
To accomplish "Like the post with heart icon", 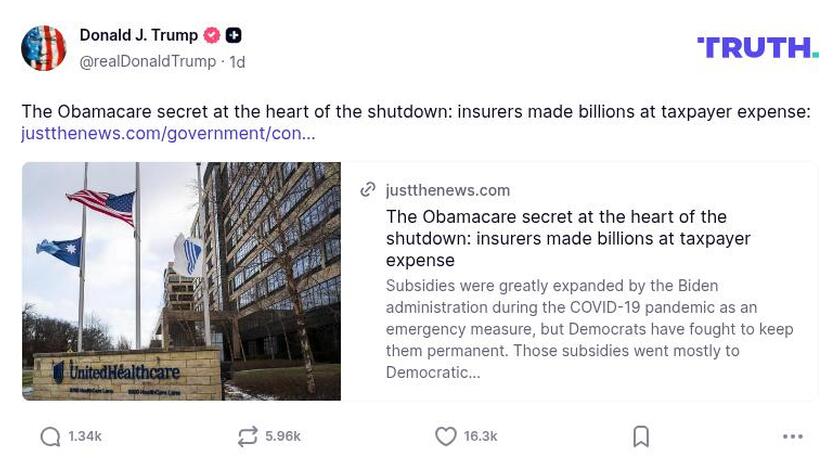I will coord(446,437).
